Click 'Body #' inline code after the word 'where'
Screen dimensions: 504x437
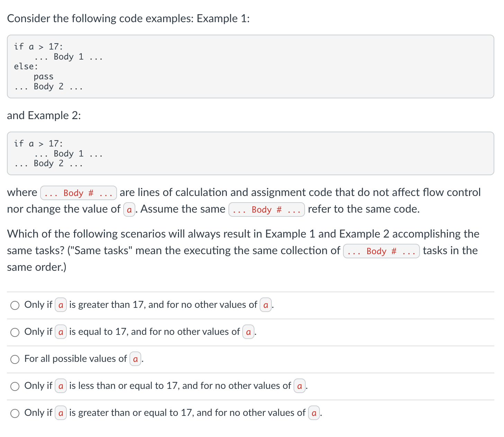click(79, 193)
